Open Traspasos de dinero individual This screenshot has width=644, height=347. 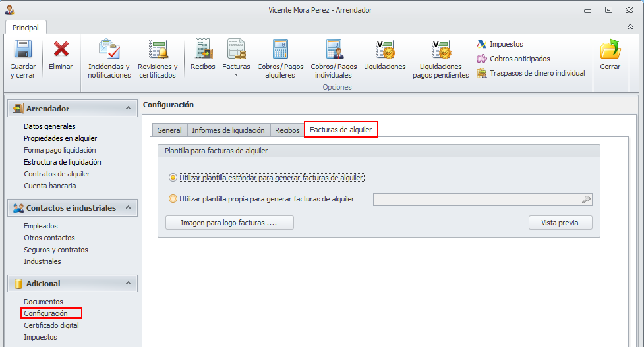click(531, 74)
